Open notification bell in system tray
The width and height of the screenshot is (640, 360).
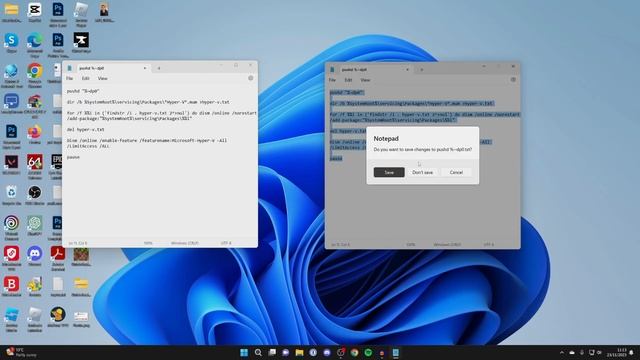click(x=631, y=353)
